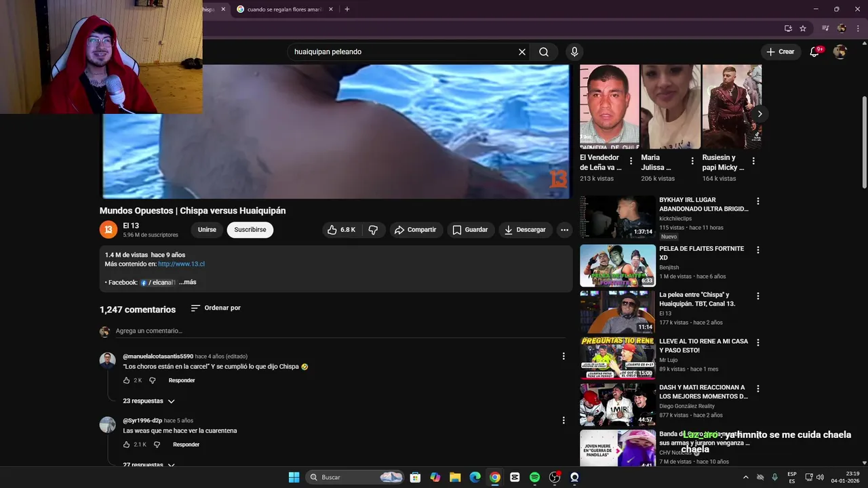The width and height of the screenshot is (868, 488).
Task: Open options for BYKHAY IRL video
Action: point(758,201)
